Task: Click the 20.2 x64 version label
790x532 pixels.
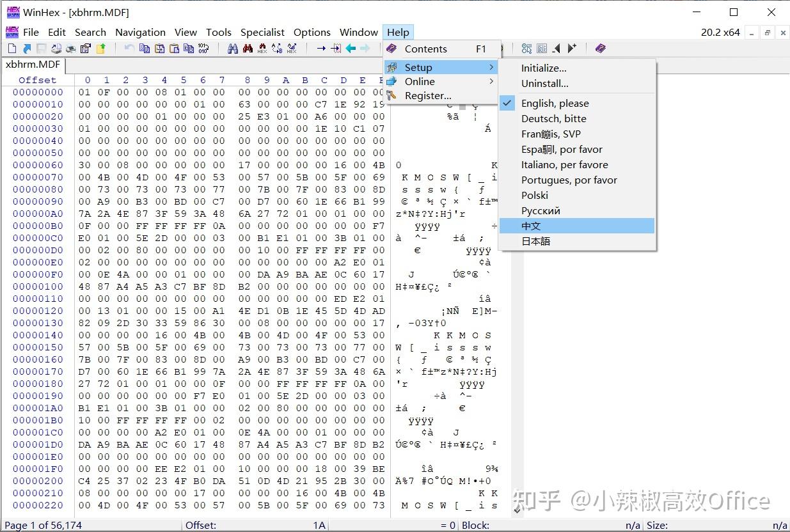Action: click(720, 32)
